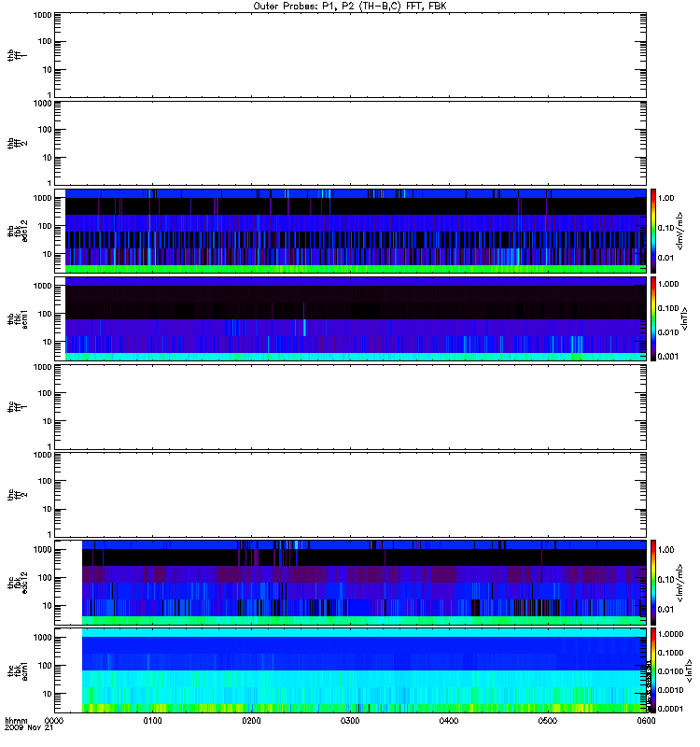Click the 'thb fbk scm1' y-axis title
This screenshot has width=700, height=747.
17,318
